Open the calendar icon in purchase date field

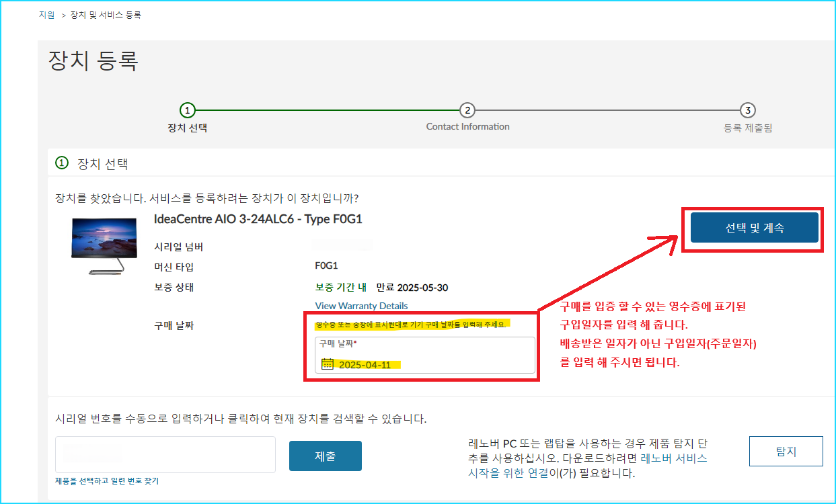[328, 364]
